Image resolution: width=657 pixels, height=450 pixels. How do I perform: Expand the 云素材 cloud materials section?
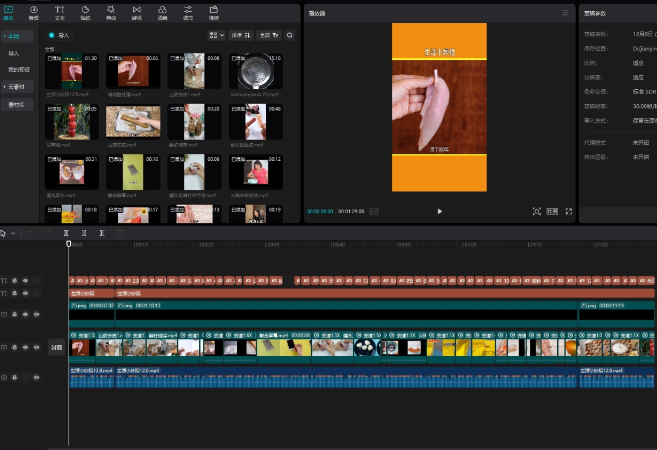(17, 86)
